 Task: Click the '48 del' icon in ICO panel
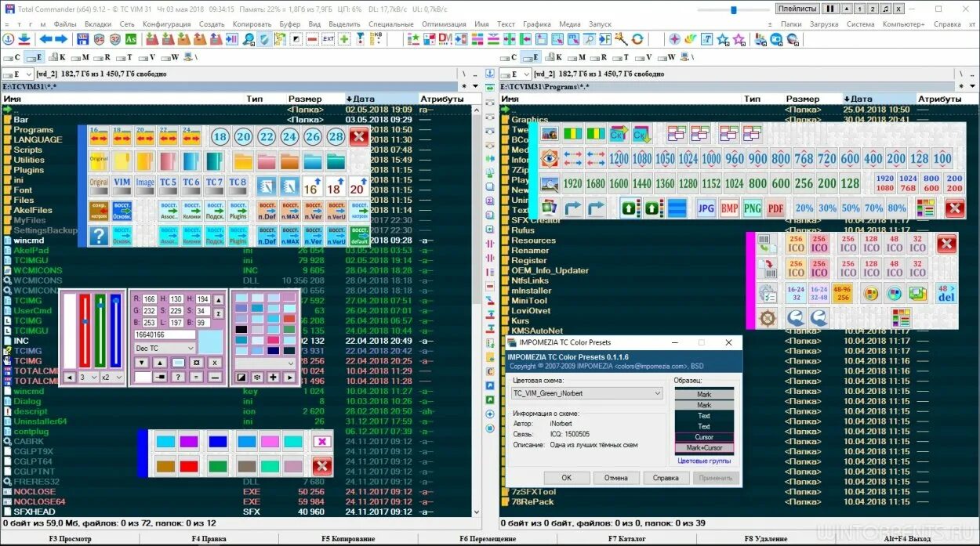[946, 294]
